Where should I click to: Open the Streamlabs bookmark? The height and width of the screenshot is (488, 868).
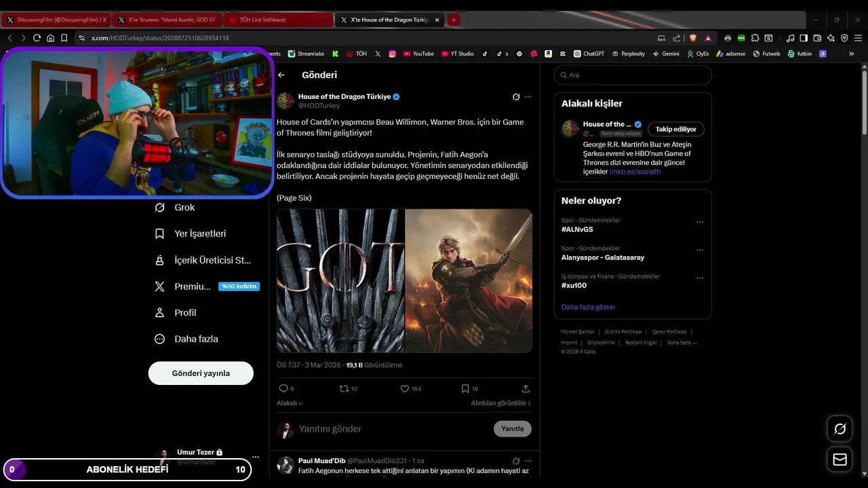point(306,54)
